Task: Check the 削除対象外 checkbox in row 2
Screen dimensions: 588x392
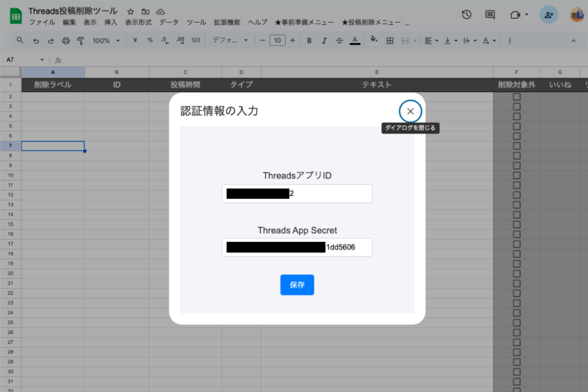Action: click(516, 96)
